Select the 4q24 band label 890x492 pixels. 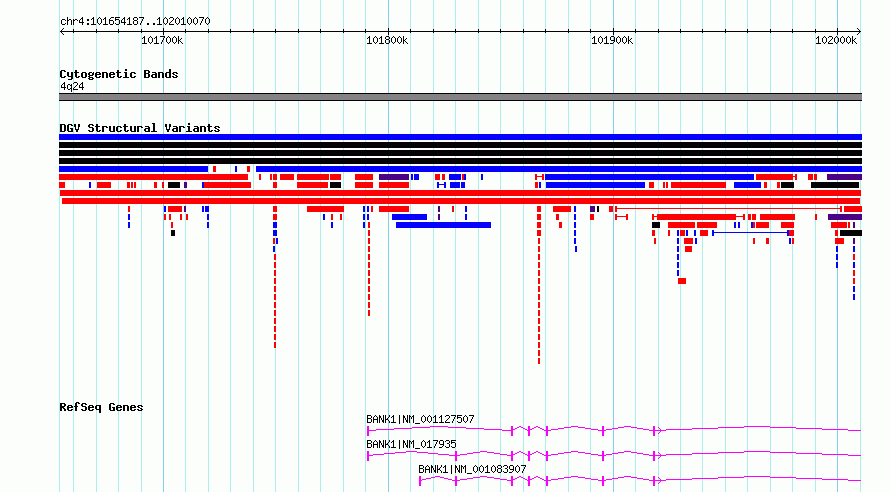click(x=72, y=86)
